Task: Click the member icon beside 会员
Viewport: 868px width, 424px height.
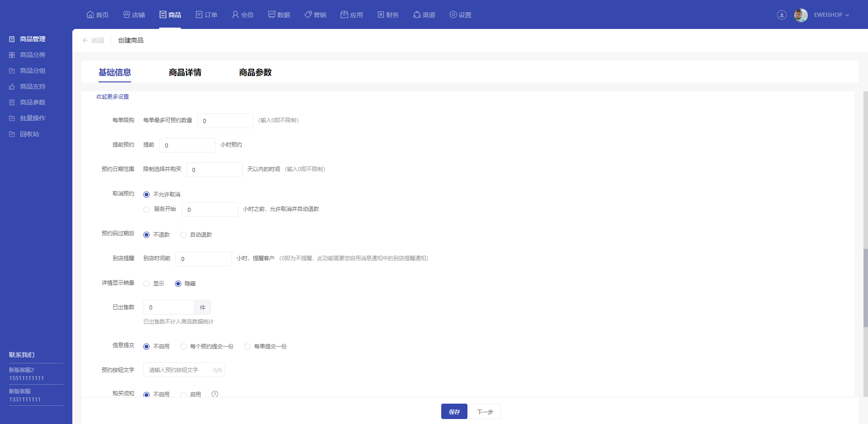Action: point(235,14)
